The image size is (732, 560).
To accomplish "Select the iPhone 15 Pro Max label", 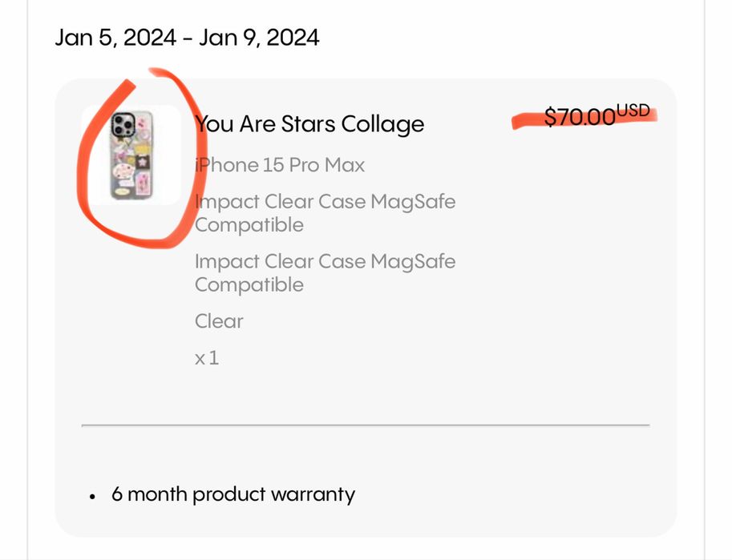I will coord(280,166).
